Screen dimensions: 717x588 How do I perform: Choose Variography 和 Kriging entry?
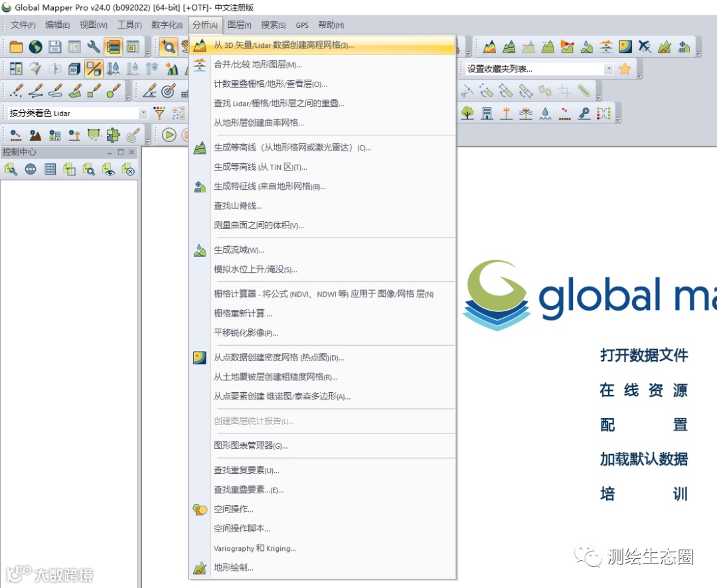tap(323, 548)
